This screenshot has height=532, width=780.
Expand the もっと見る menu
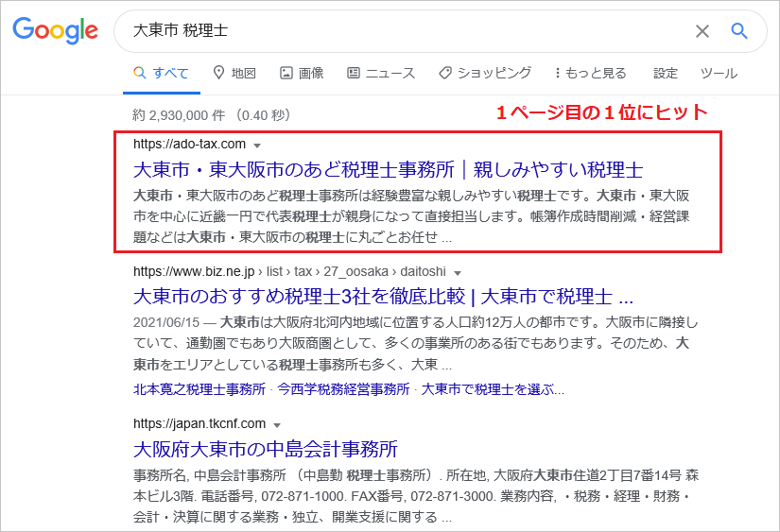591,73
